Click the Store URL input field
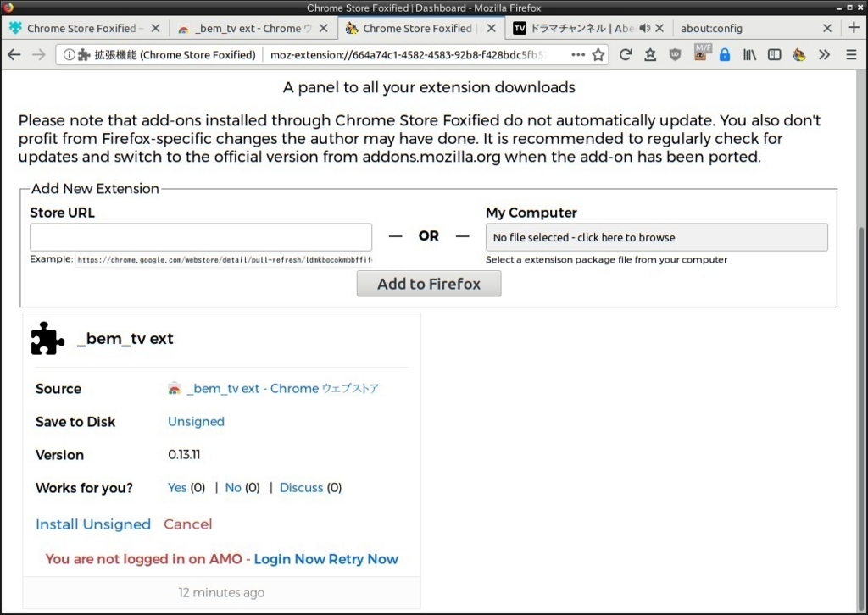 click(x=201, y=237)
